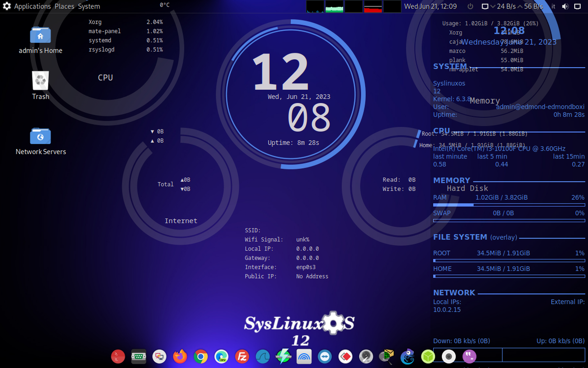This screenshot has width=588, height=368.
Task: Click the 'mate-panel 1.02%' process line
Action: point(125,31)
